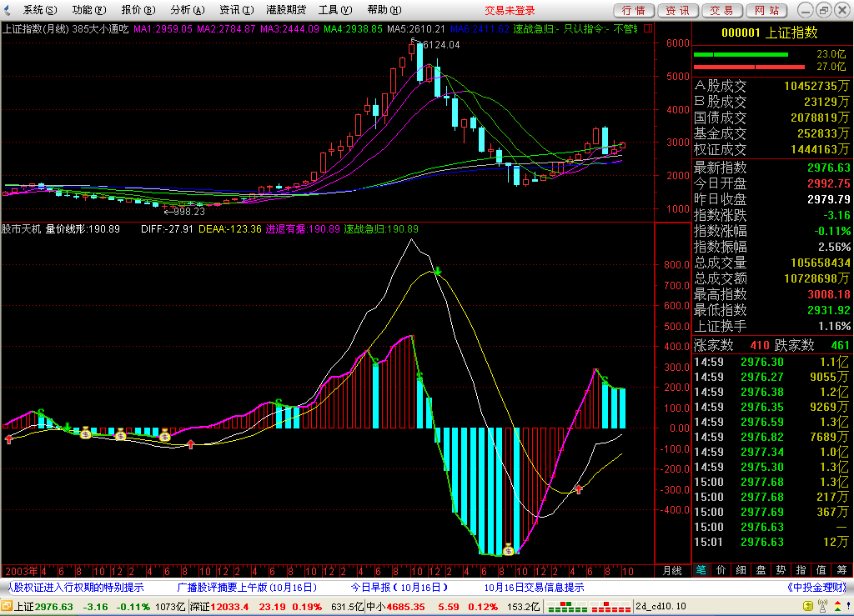854x616 pixels.
Task: Open the 工具(V) menu
Action: (x=335, y=10)
